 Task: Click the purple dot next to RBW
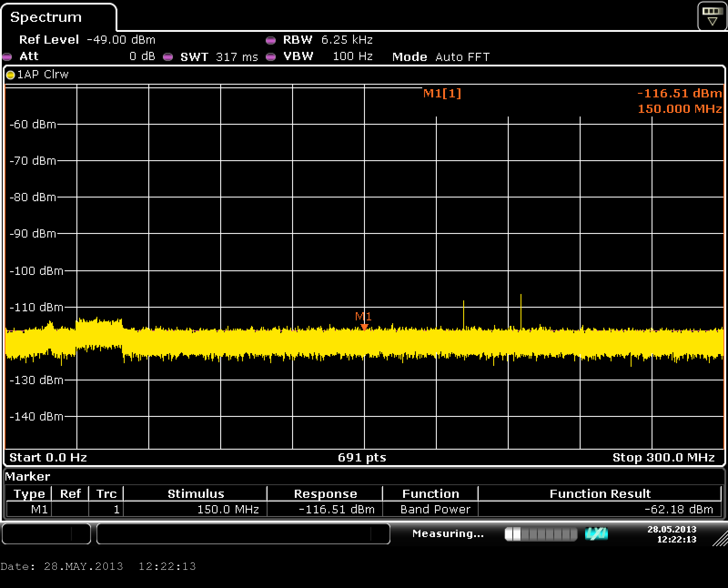pos(271,41)
